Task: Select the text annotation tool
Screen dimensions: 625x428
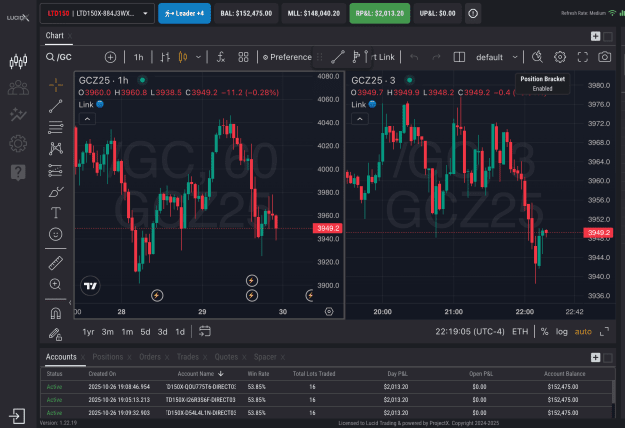Action: [x=56, y=213]
